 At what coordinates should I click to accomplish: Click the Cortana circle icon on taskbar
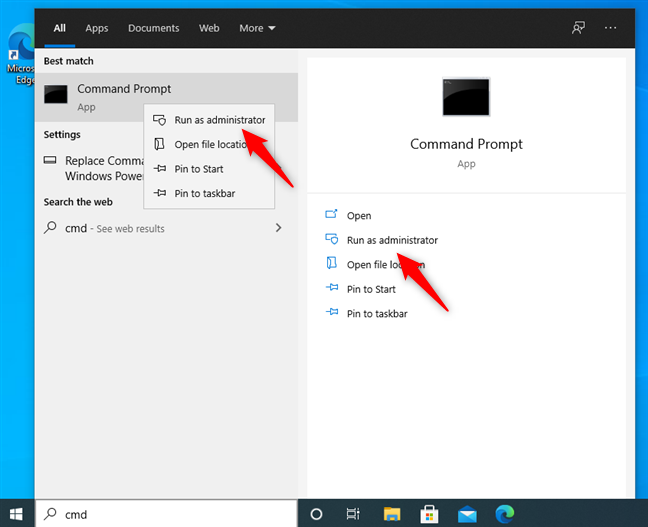point(316,514)
